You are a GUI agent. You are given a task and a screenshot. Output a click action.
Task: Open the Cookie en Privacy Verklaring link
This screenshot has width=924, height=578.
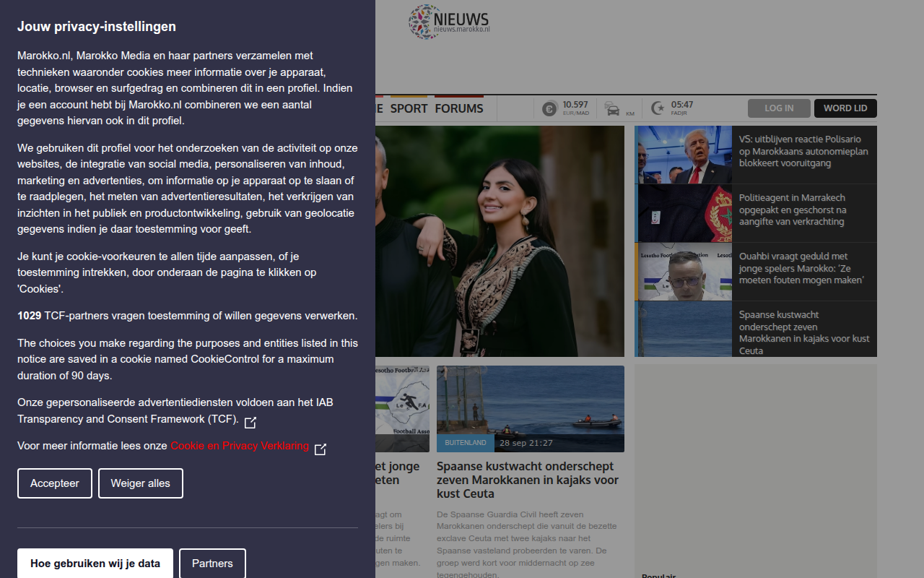240,446
